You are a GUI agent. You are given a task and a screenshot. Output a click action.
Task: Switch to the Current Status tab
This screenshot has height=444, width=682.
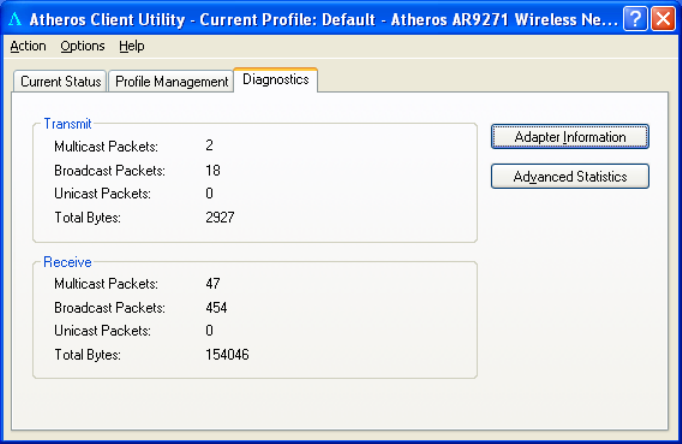point(60,81)
